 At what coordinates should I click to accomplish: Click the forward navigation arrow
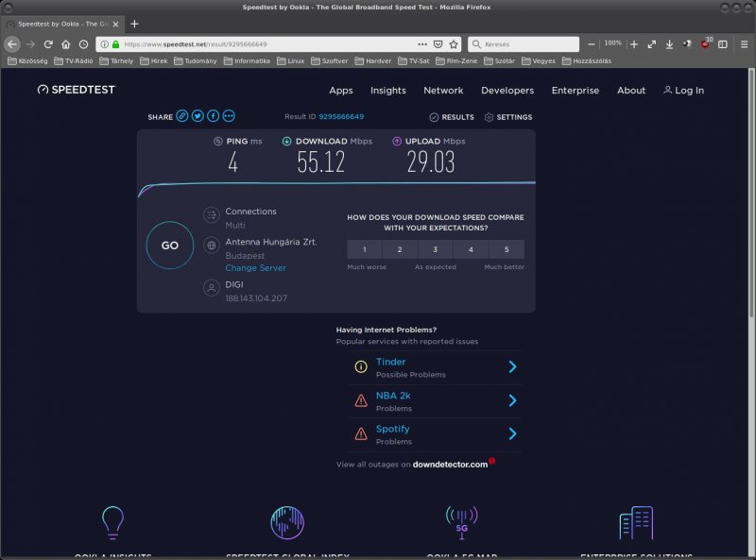click(30, 44)
